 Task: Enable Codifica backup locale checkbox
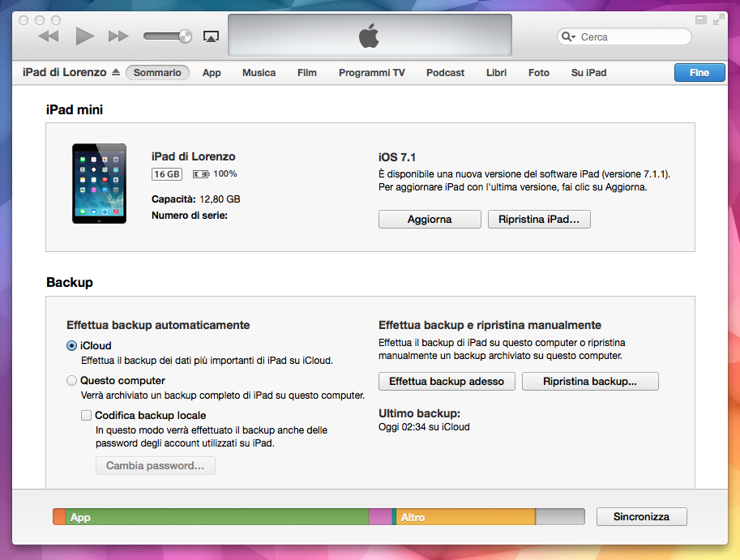point(86,415)
